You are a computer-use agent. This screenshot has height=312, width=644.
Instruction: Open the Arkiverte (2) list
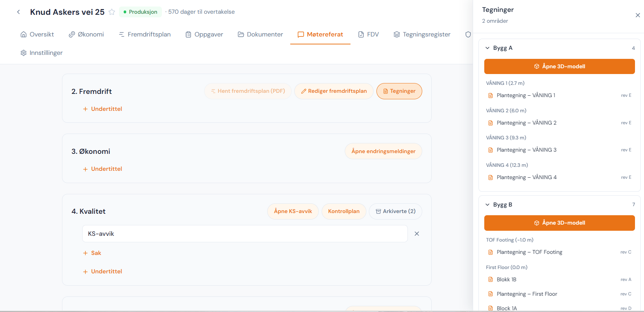tap(396, 211)
